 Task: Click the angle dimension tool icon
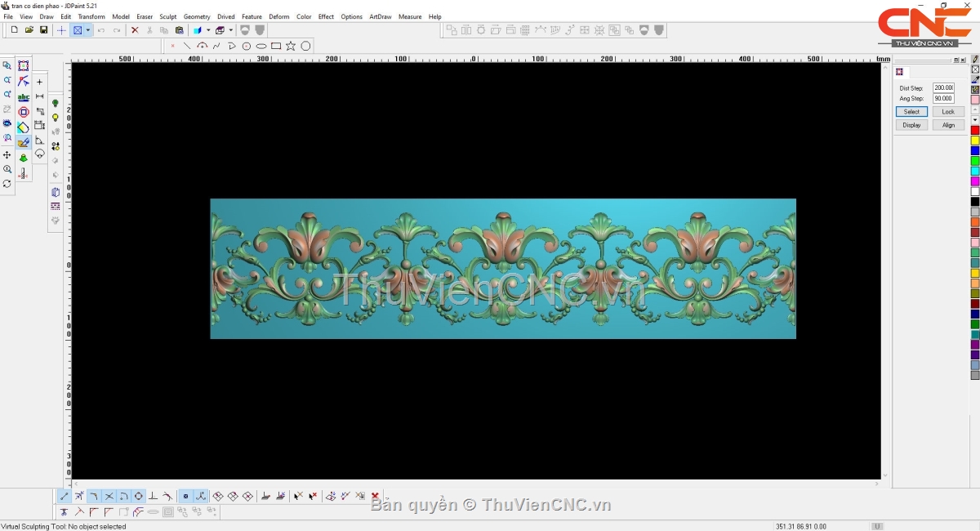pyautogui.click(x=39, y=141)
